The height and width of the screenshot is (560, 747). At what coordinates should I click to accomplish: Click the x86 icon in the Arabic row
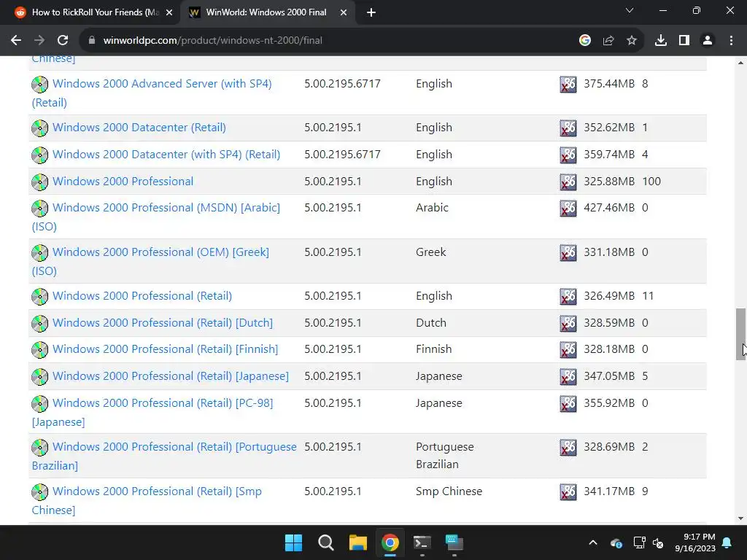pyautogui.click(x=568, y=208)
